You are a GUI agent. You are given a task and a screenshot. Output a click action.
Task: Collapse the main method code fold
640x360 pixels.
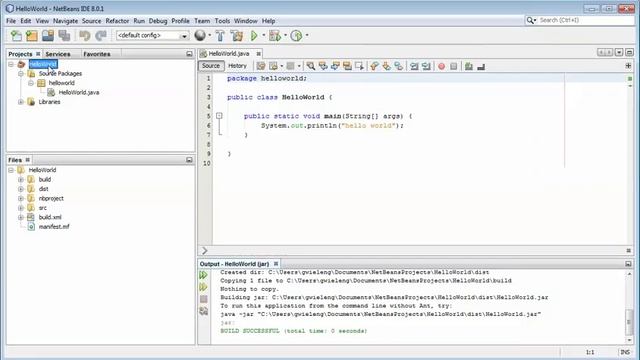pyautogui.click(x=219, y=116)
